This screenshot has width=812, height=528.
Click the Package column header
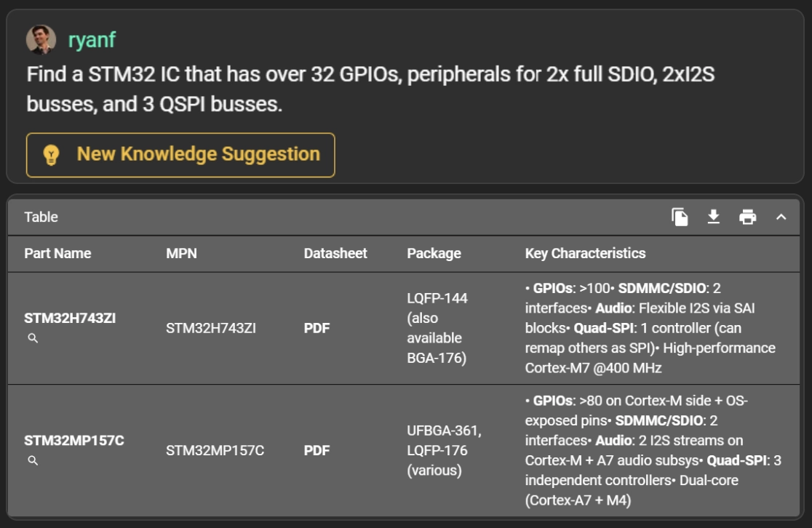tap(434, 253)
